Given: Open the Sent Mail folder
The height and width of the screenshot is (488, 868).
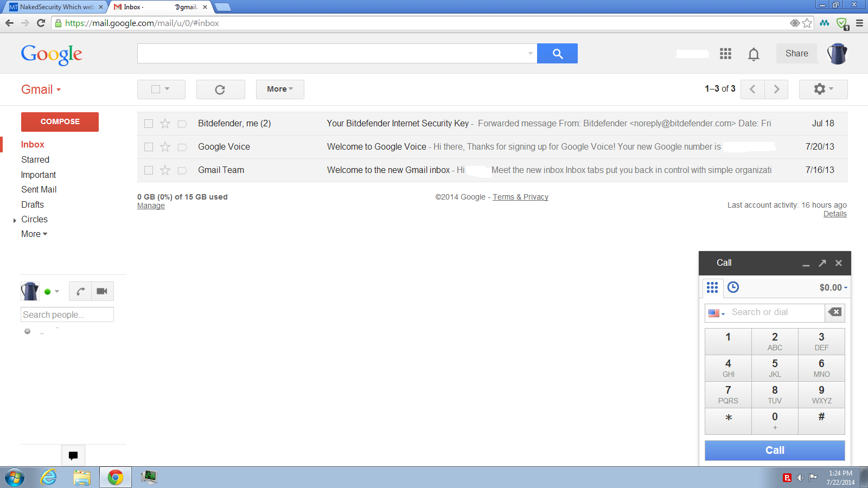Looking at the screenshot, I should [39, 190].
